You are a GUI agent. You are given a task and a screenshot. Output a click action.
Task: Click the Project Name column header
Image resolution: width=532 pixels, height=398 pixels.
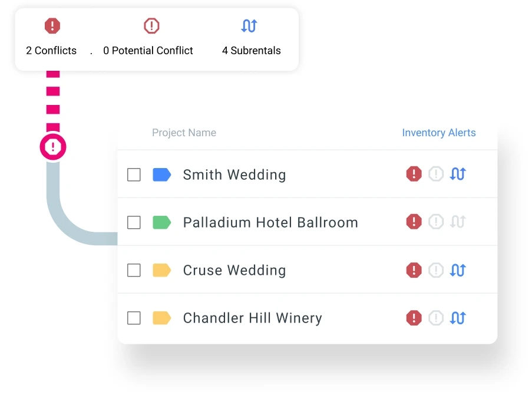tap(184, 133)
